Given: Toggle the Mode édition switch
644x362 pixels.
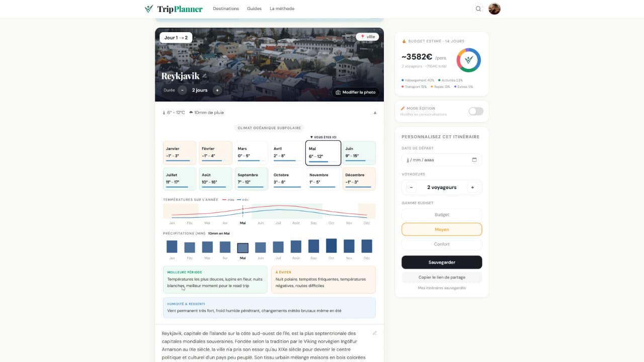Looking at the screenshot, I should tap(475, 111).
